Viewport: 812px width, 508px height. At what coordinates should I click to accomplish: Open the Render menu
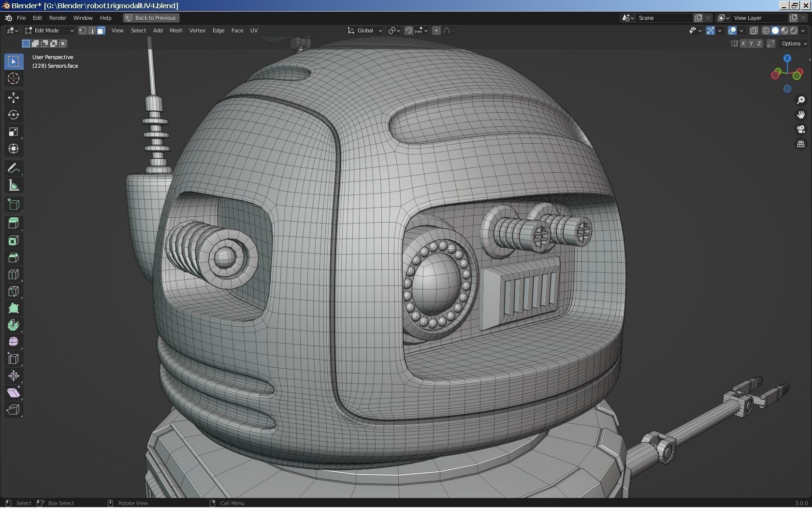click(58, 18)
